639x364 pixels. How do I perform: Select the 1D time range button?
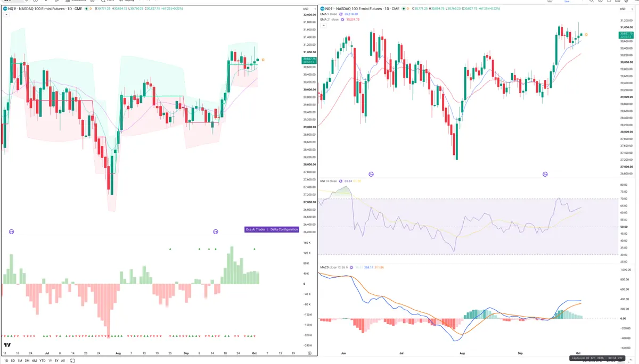(6, 361)
